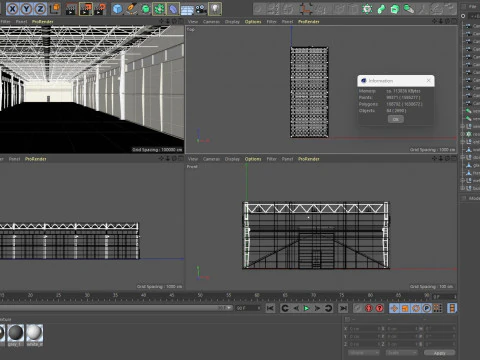Toggle Rotation keyframe recording
This screenshot has width=480, height=360.
coord(416,308)
